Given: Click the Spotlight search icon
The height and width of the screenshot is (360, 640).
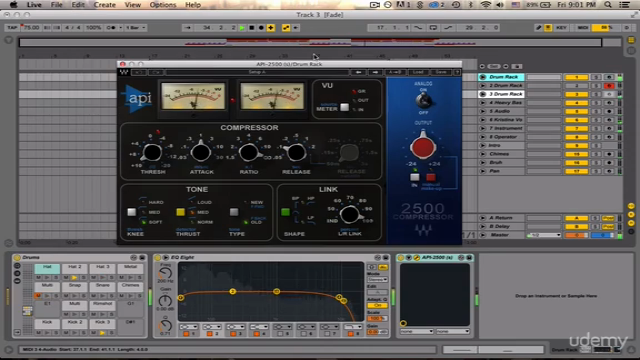Looking at the screenshot, I should (608, 5).
